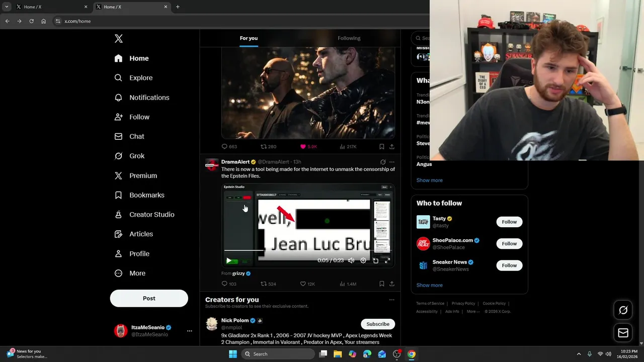Click Show more under trending list
The image size is (644, 362).
[x=430, y=180]
